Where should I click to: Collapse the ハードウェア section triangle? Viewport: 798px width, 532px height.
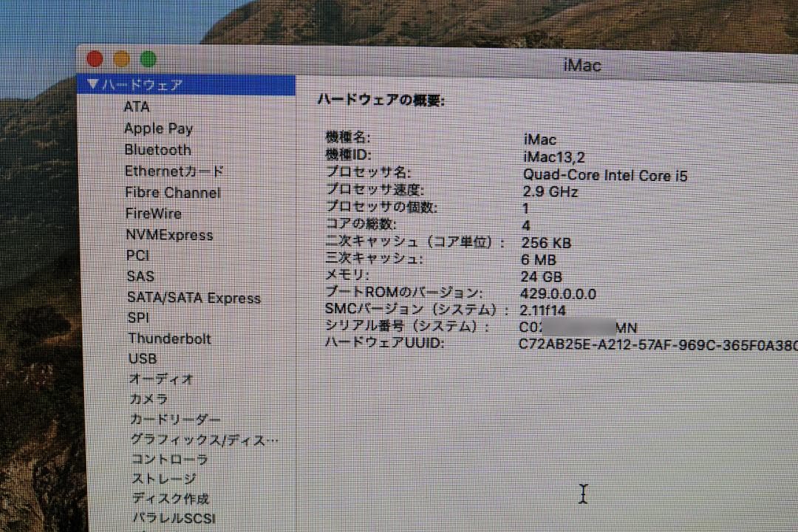[x=92, y=84]
